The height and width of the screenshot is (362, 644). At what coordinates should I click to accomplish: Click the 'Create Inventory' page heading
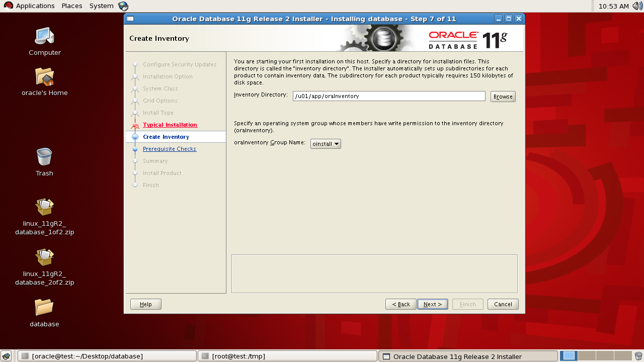[159, 38]
